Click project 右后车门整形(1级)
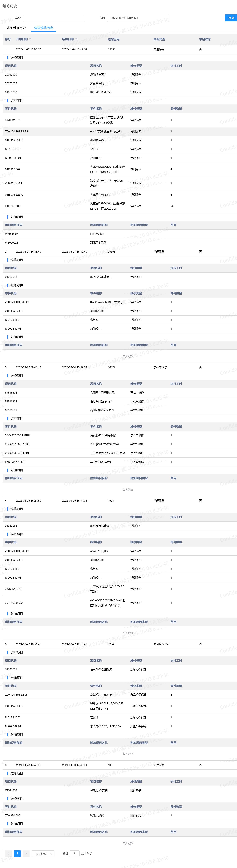Screen dimensions: 237x868 101,401
